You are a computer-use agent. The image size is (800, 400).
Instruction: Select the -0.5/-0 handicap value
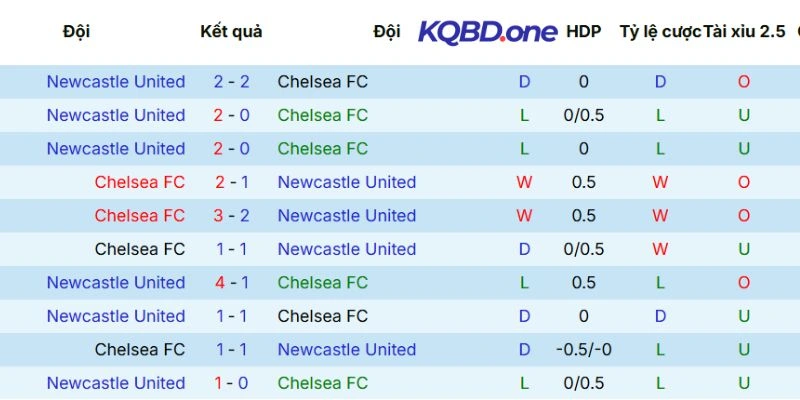click(583, 350)
